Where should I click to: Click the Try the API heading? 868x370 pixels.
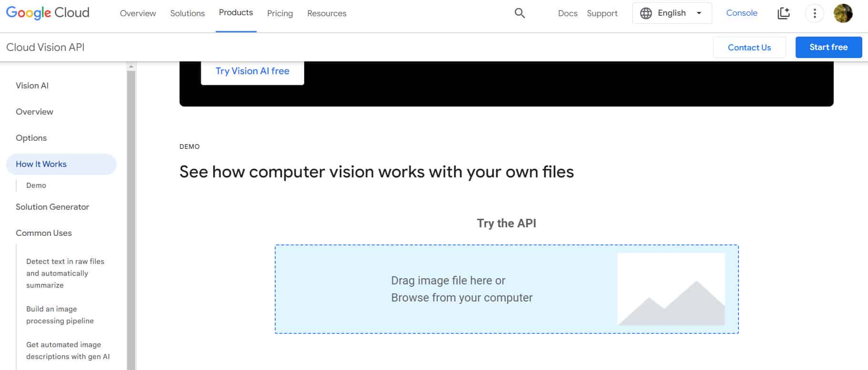click(x=507, y=224)
